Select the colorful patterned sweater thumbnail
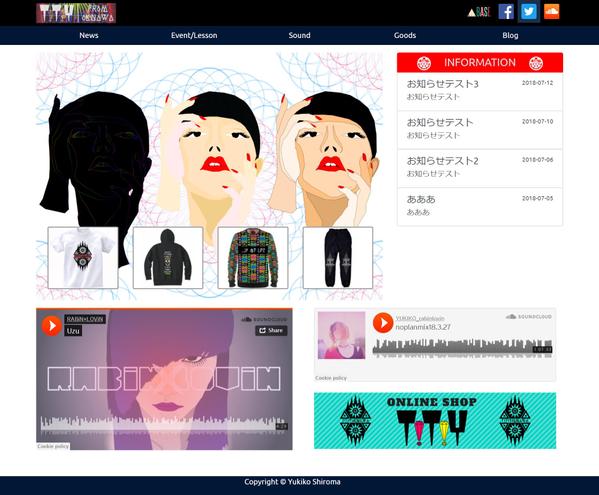 [x=253, y=258]
